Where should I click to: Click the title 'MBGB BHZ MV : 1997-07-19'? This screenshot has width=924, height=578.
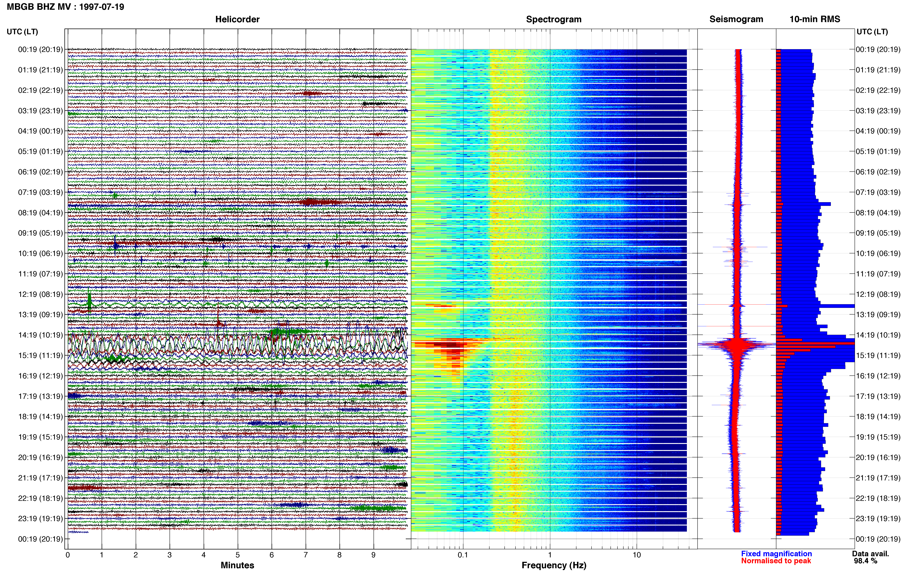point(65,7)
